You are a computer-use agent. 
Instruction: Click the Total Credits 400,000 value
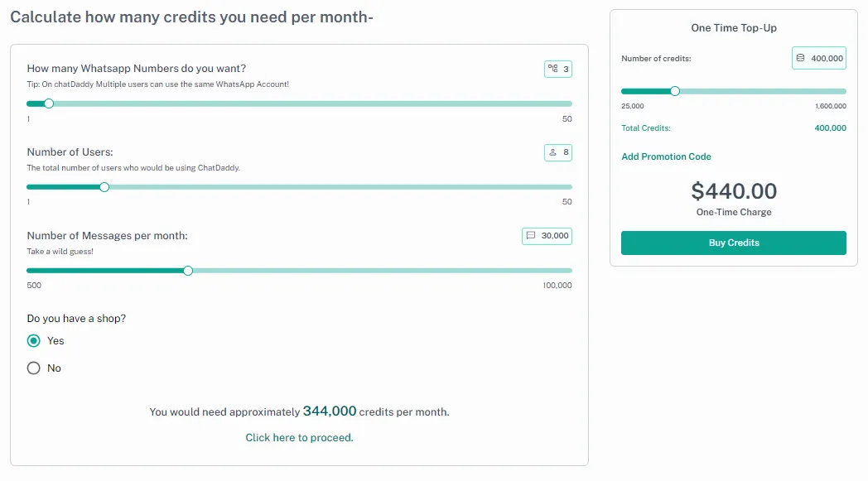pos(830,128)
